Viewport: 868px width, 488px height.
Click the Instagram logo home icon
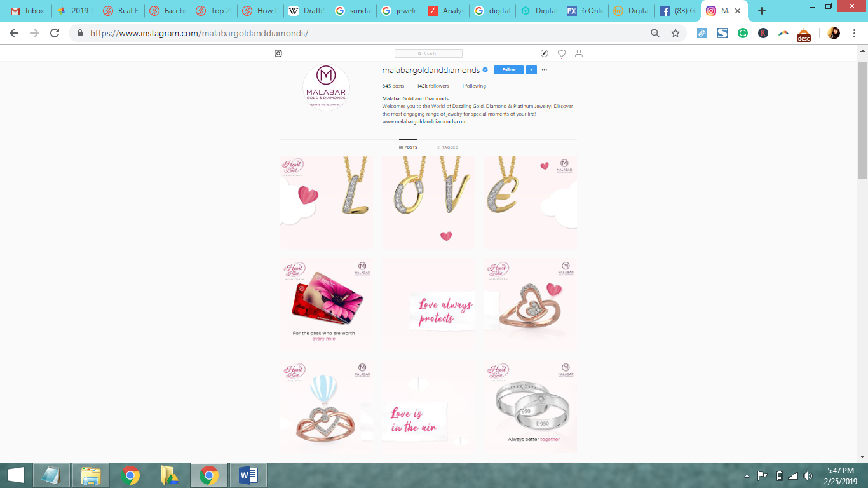pyautogui.click(x=278, y=53)
